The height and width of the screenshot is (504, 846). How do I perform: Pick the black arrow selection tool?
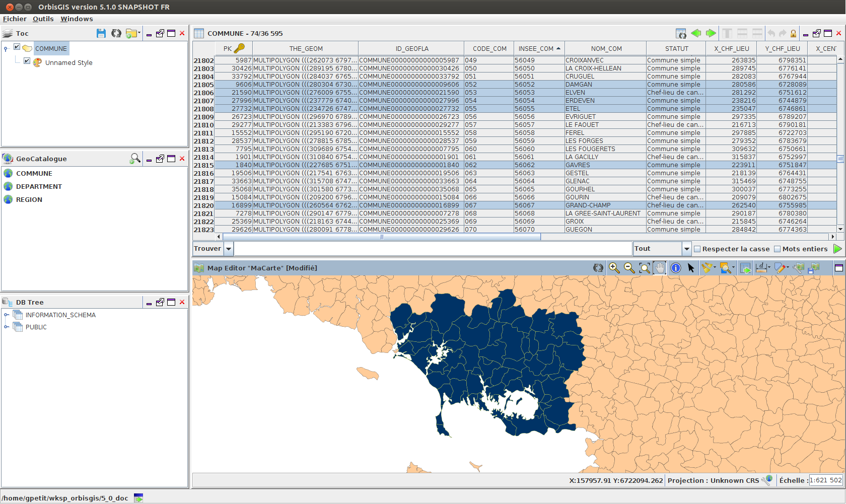(691, 268)
